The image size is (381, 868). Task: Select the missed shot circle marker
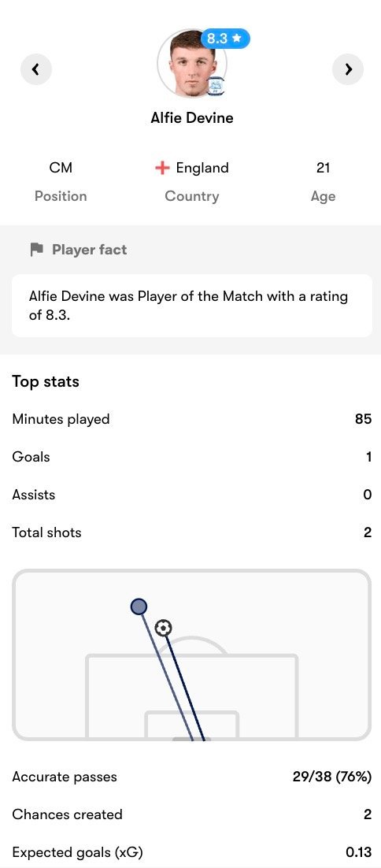tap(139, 606)
